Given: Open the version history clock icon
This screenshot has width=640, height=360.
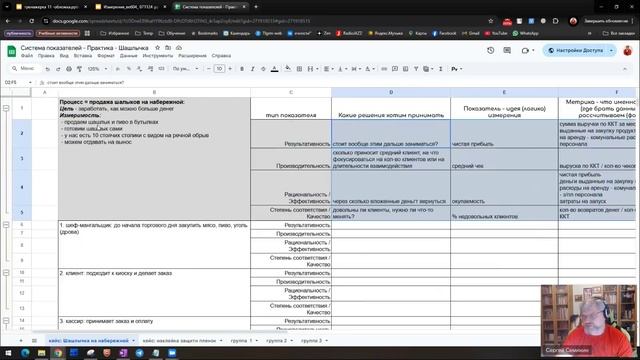Looking at the screenshot, I should (x=491, y=50).
